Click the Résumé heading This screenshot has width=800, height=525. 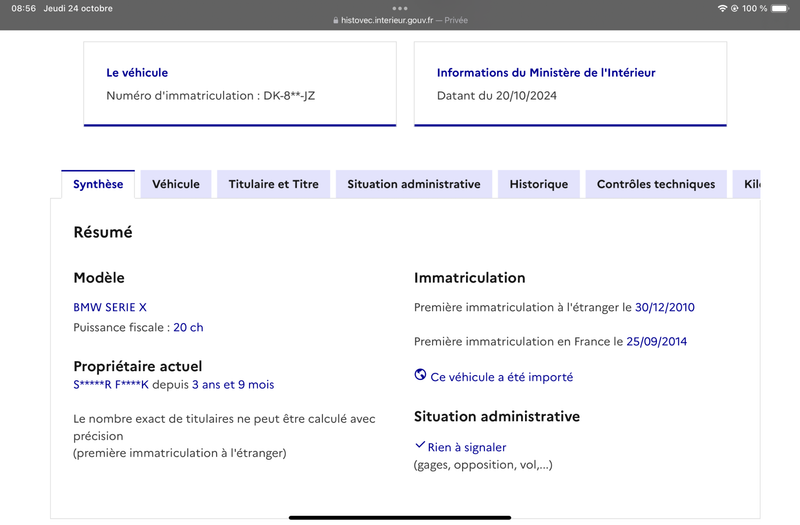(x=103, y=232)
